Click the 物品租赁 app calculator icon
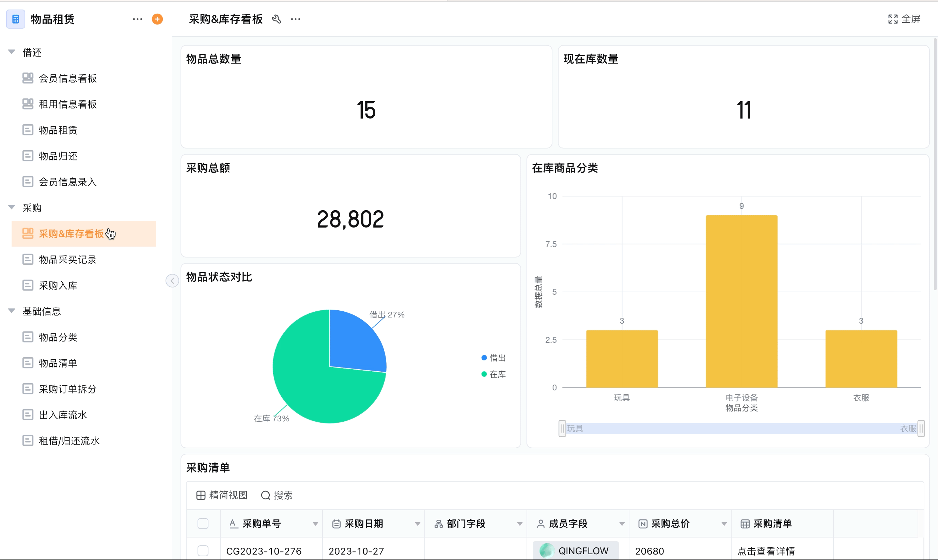938x560 pixels. 15,19
